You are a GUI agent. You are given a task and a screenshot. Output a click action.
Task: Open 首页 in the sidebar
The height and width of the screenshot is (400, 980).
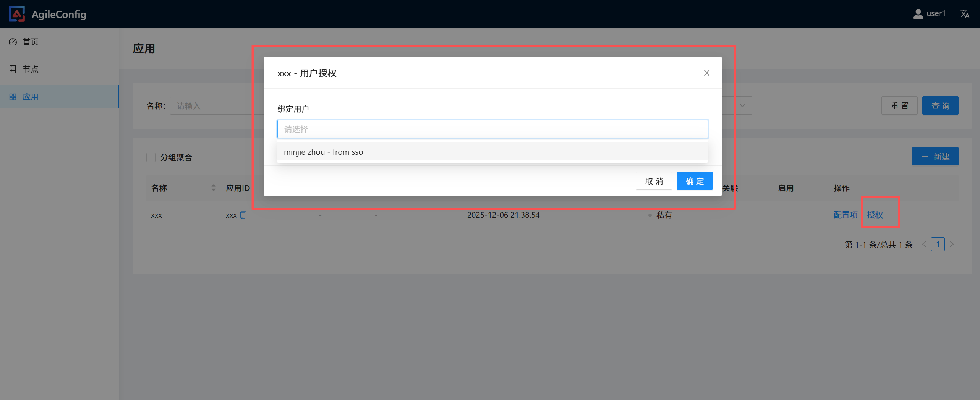[31, 42]
